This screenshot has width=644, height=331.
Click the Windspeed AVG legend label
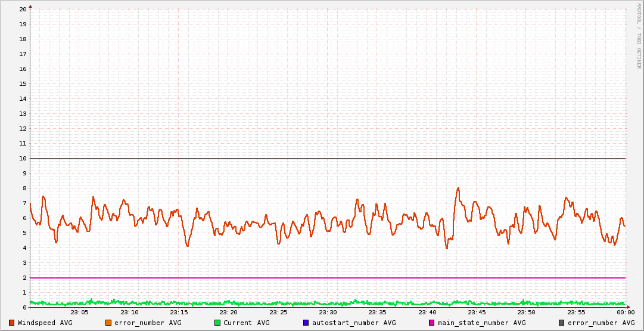(x=45, y=323)
